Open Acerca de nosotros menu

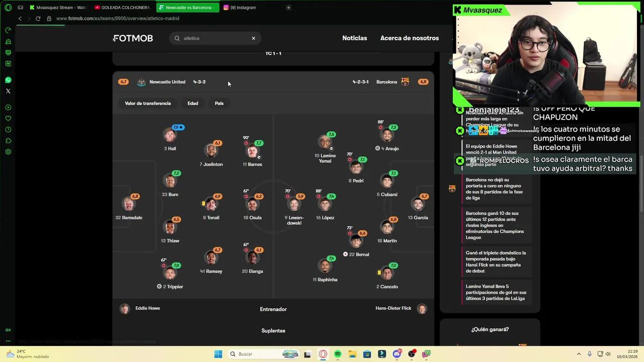[410, 38]
